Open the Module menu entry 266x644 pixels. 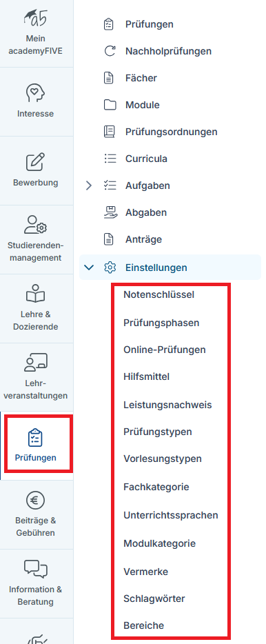point(143,105)
